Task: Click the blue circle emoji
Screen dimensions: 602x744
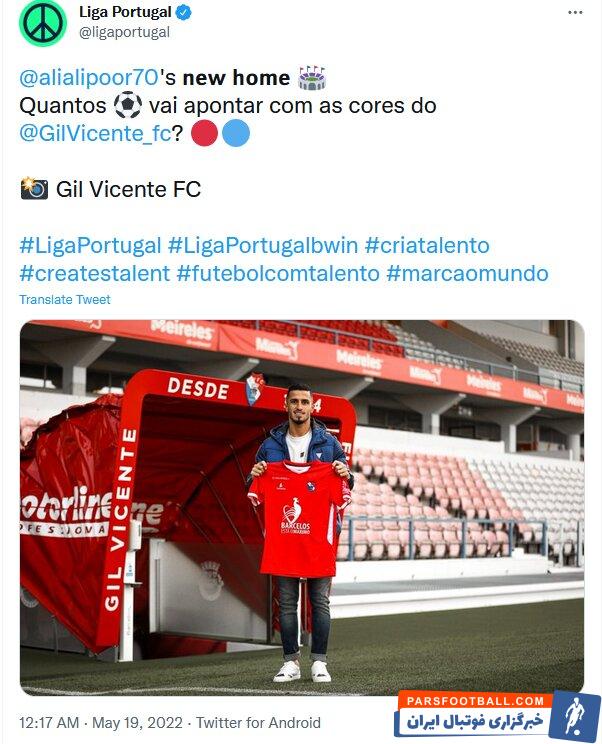Action: point(236,133)
